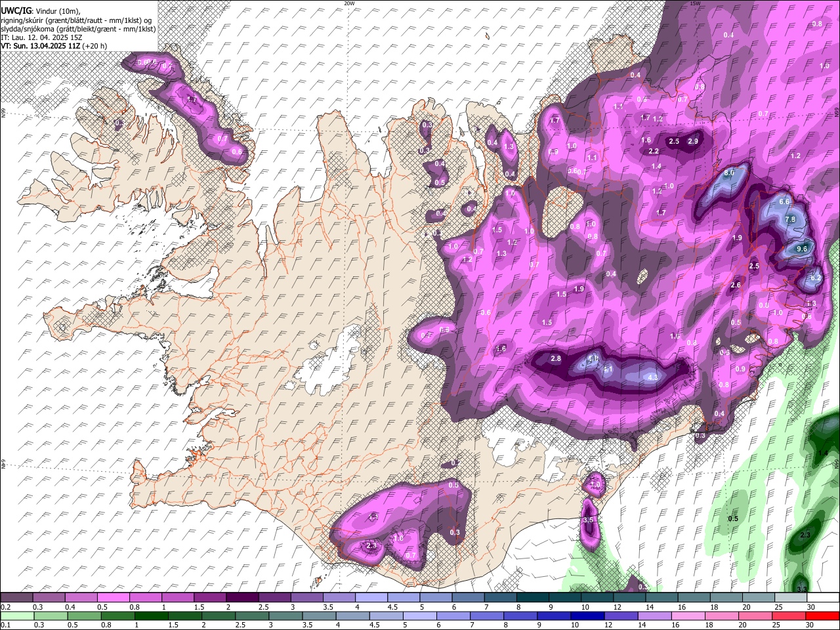Image resolution: width=840 pixels, height=630 pixels.
Task: Pick the red lower legend swatch after 30
Action: tap(824, 616)
